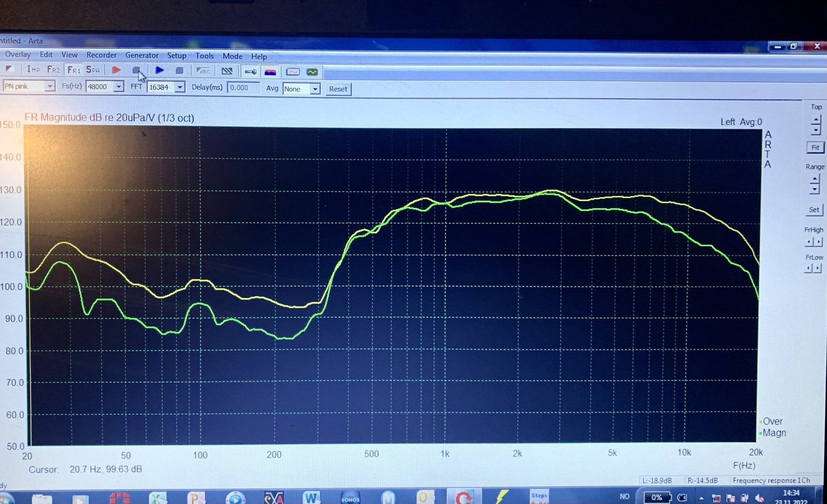This screenshot has width=827, height=504.
Task: Open the Setup menu
Action: [x=176, y=56]
